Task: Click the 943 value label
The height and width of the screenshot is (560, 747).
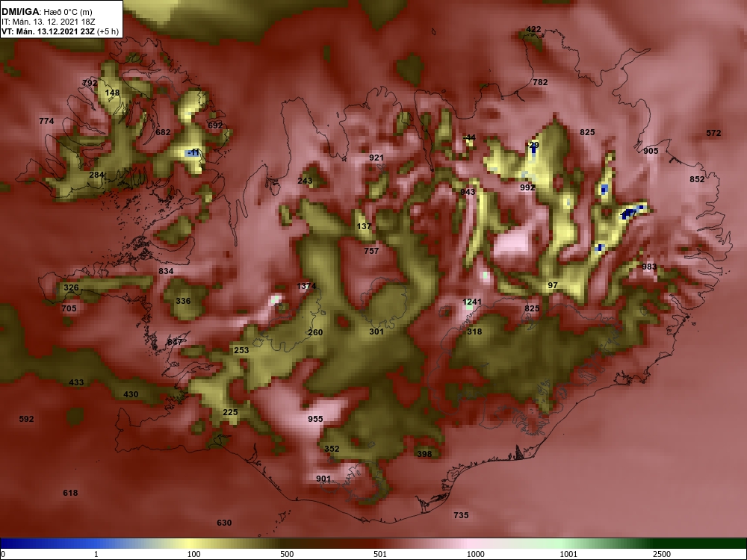Action: coord(468,192)
